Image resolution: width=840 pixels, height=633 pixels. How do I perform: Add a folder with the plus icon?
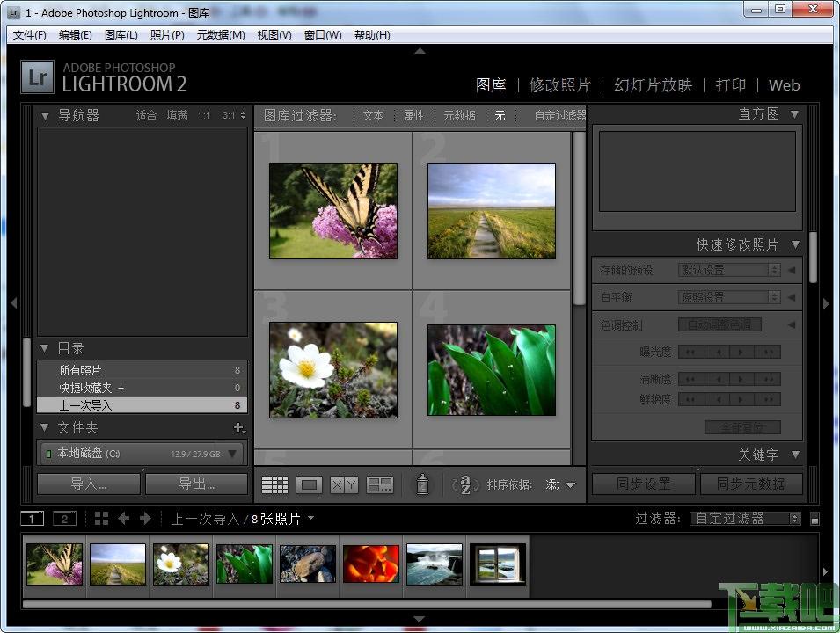237,428
